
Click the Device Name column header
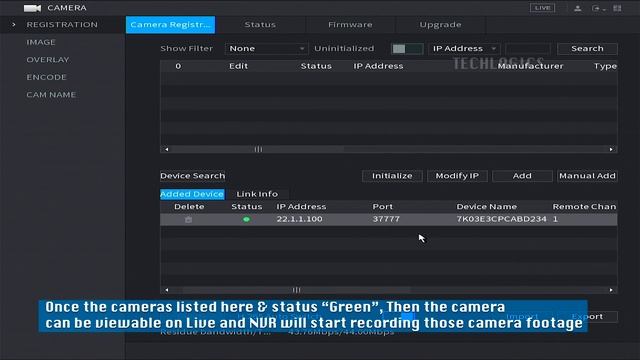click(487, 207)
